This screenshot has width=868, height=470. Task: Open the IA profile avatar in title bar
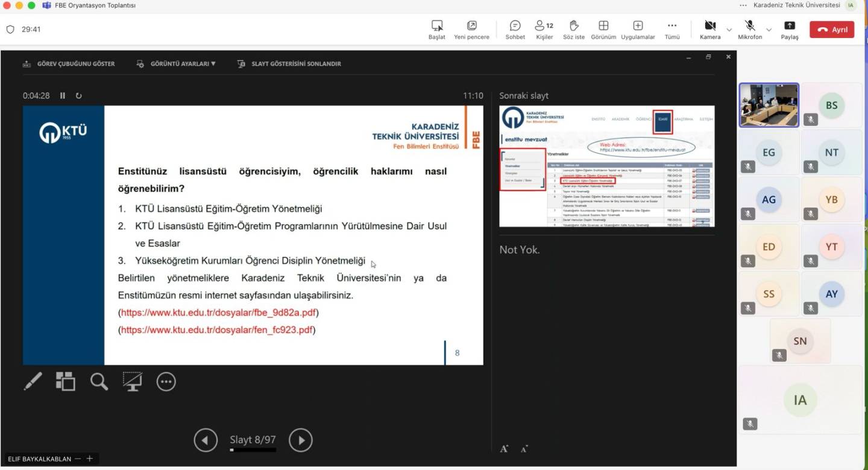[x=851, y=5]
